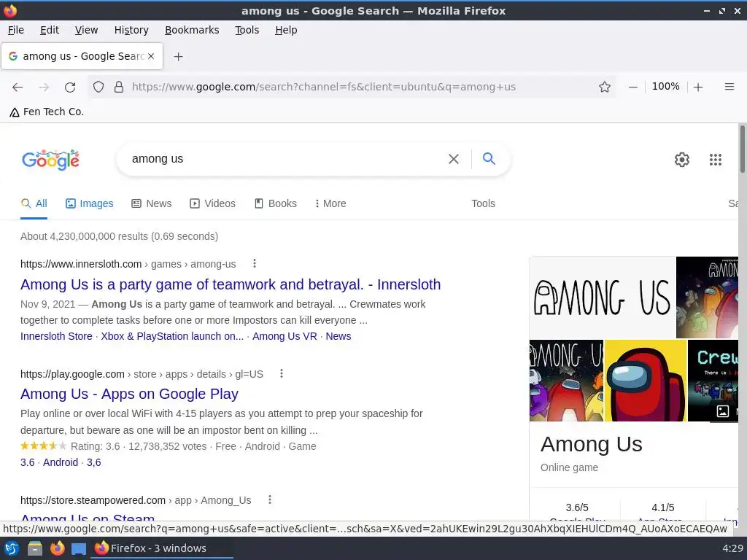Image resolution: width=747 pixels, height=560 pixels.
Task: Open the View menu
Action: pos(86,30)
